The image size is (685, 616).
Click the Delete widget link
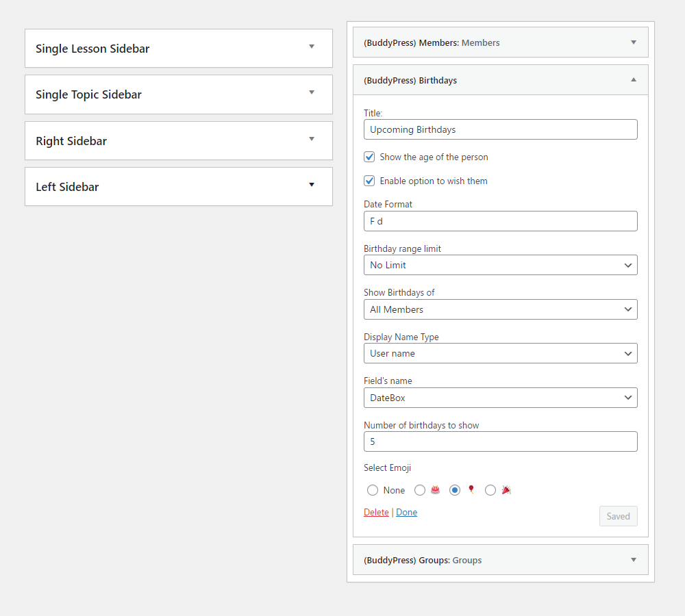point(376,512)
